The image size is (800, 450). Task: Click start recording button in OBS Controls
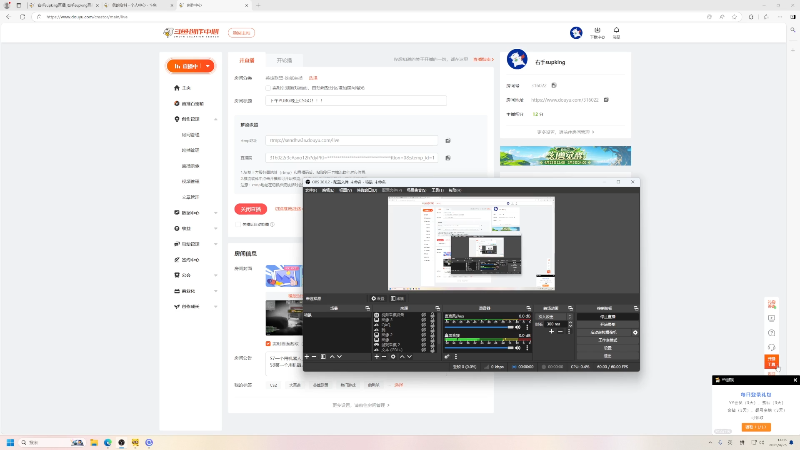tap(607, 324)
